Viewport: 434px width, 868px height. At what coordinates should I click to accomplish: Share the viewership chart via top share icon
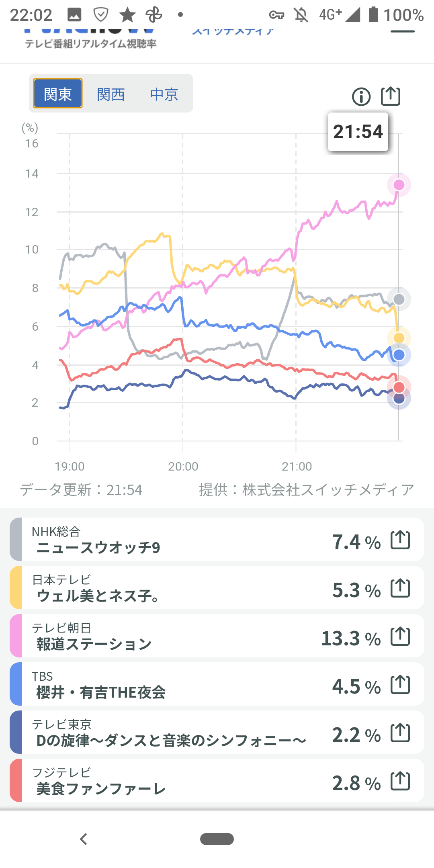tap(390, 96)
